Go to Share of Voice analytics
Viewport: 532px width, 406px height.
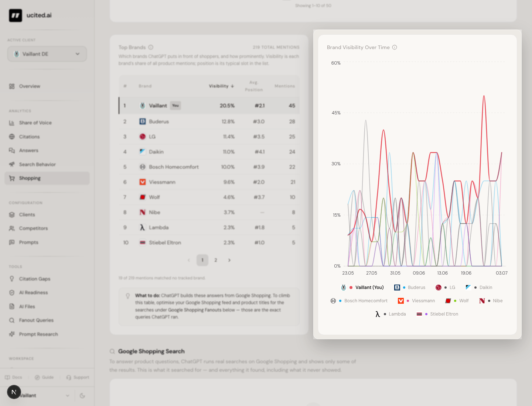click(47, 123)
